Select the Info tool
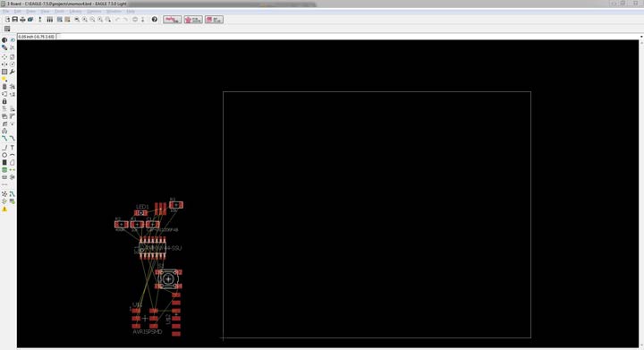Image resolution: width=644 pixels, height=350 pixels. [x=4, y=40]
